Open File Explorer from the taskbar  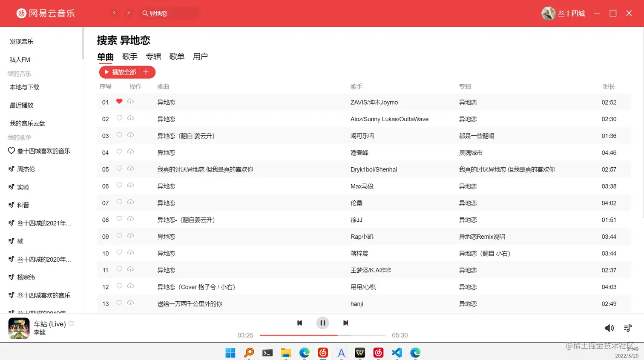click(x=286, y=353)
